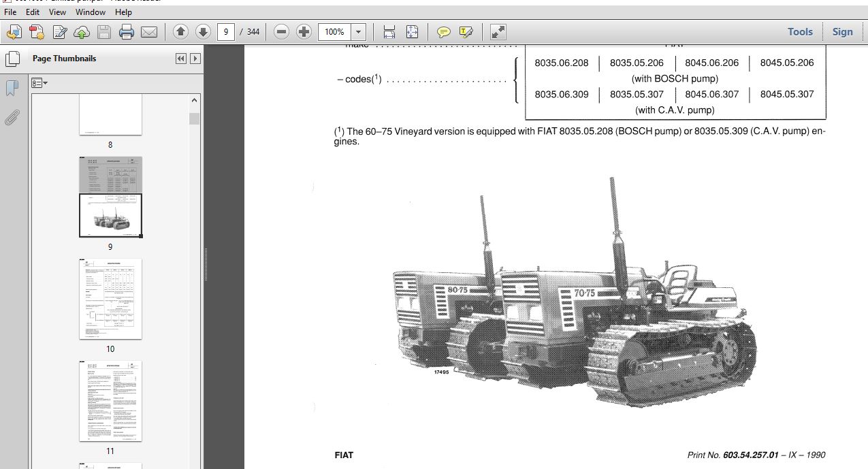Click engine code 8035.06.208 in table
The image size is (868, 469).
pyautogui.click(x=562, y=63)
